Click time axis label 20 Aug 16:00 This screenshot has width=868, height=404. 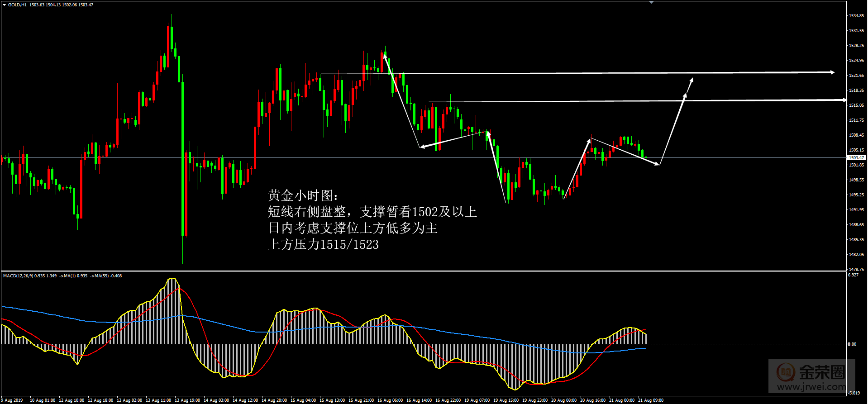point(593,400)
